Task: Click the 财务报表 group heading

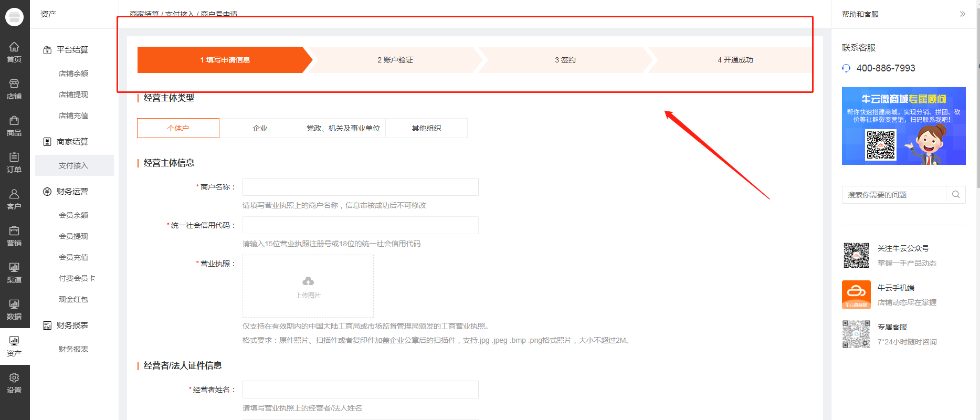Action: click(72, 325)
